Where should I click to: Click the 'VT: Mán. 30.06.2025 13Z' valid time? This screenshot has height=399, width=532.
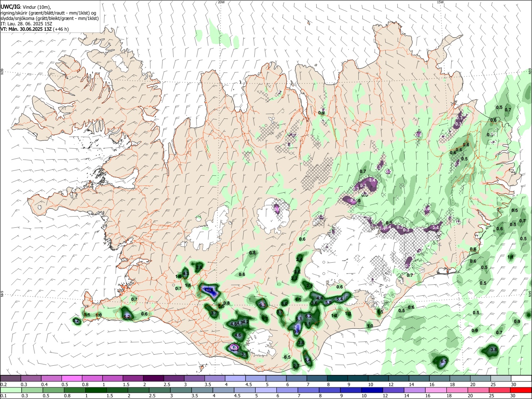pos(26,29)
